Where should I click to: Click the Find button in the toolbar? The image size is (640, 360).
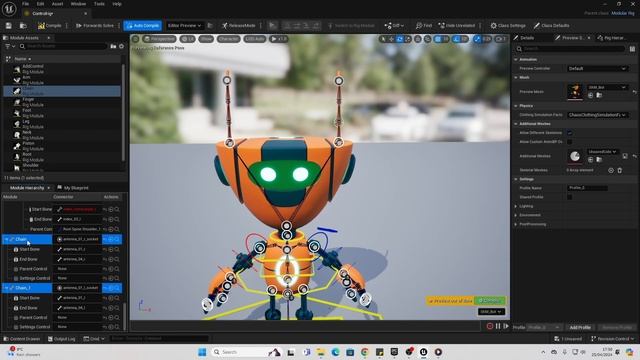point(424,26)
